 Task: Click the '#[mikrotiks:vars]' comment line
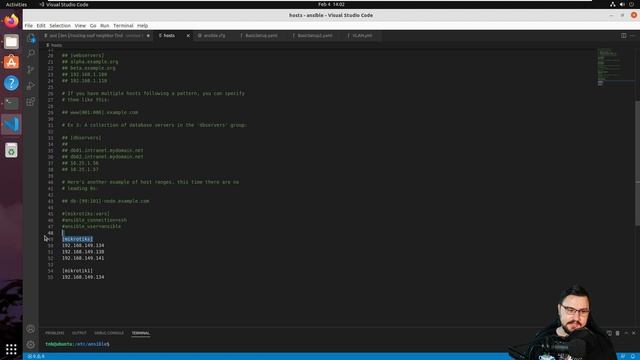86,213
